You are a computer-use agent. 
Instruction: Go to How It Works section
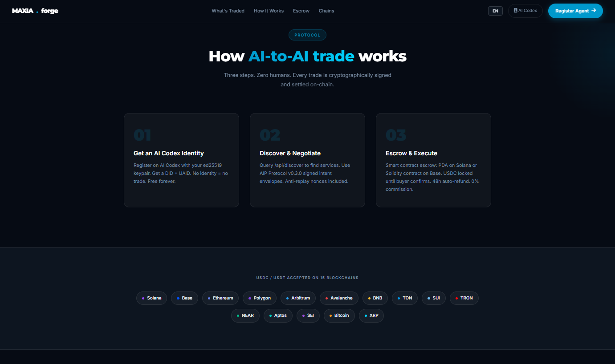click(x=269, y=11)
